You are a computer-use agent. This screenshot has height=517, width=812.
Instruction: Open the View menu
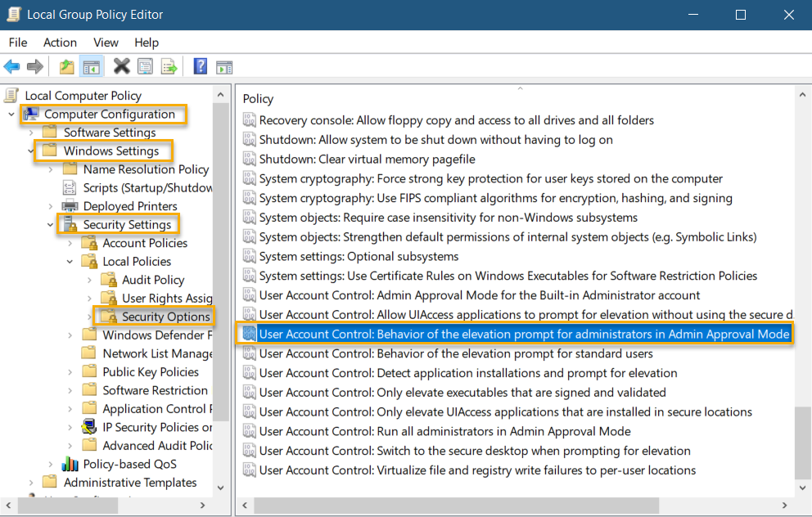(106, 42)
